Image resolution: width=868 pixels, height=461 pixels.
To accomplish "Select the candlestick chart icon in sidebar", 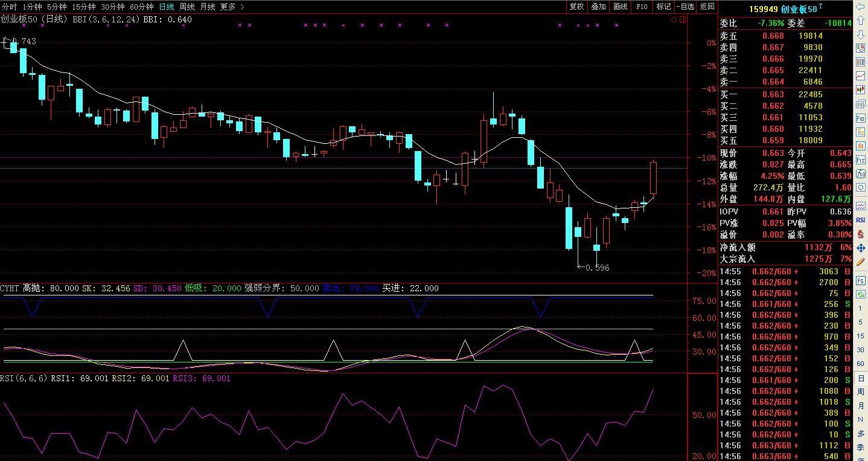I will [x=861, y=89].
